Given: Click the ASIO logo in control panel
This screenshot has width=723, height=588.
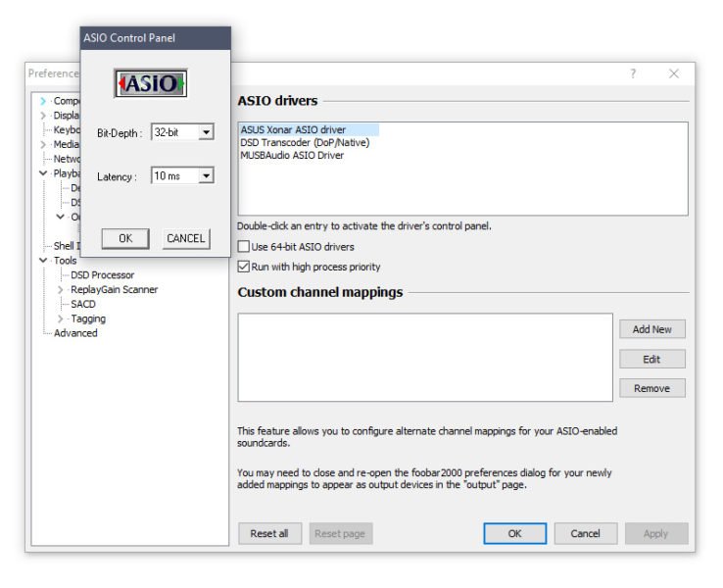Looking at the screenshot, I should click(x=151, y=84).
